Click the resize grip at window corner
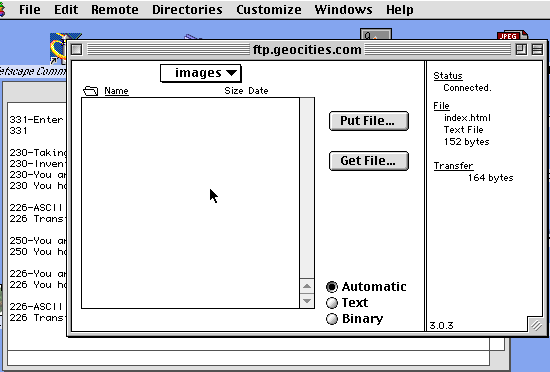550x372 pixels. pyautogui.click(x=536, y=325)
